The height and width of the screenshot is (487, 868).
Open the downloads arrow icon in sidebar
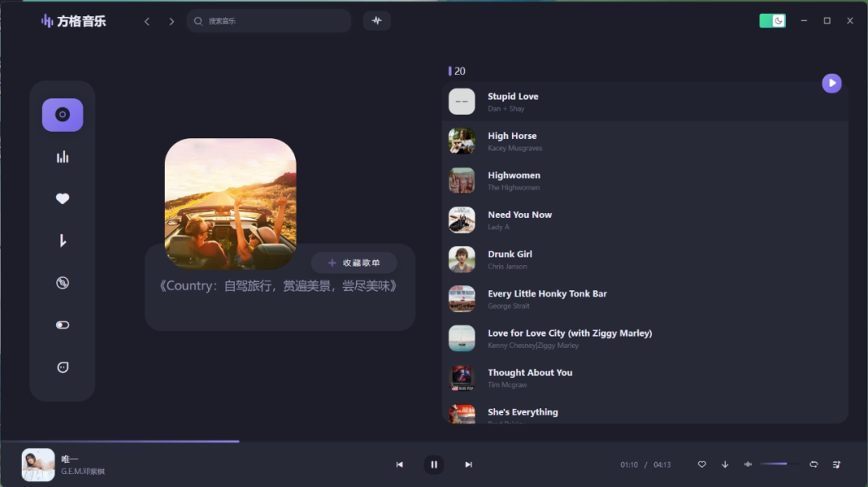coord(63,241)
